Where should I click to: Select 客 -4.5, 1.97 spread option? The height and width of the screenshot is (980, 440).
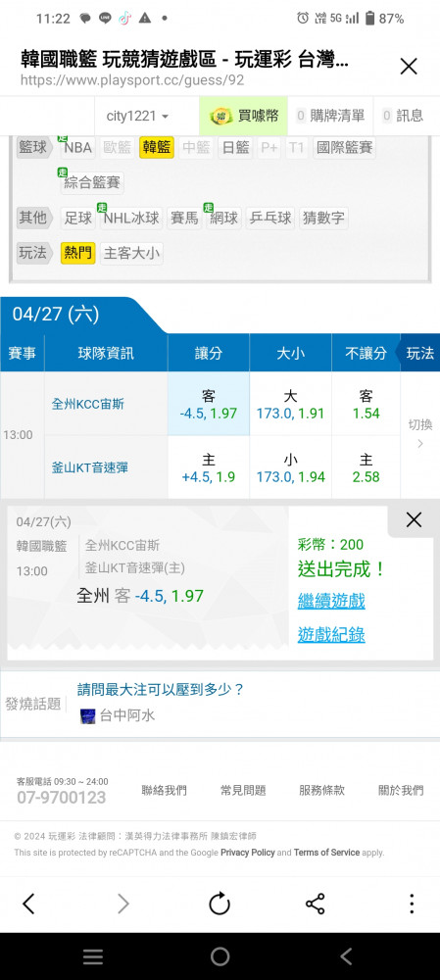coord(209,405)
